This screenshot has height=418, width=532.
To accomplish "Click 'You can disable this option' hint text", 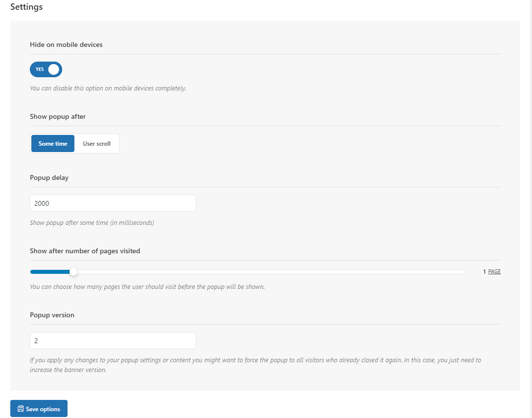I will point(108,88).
